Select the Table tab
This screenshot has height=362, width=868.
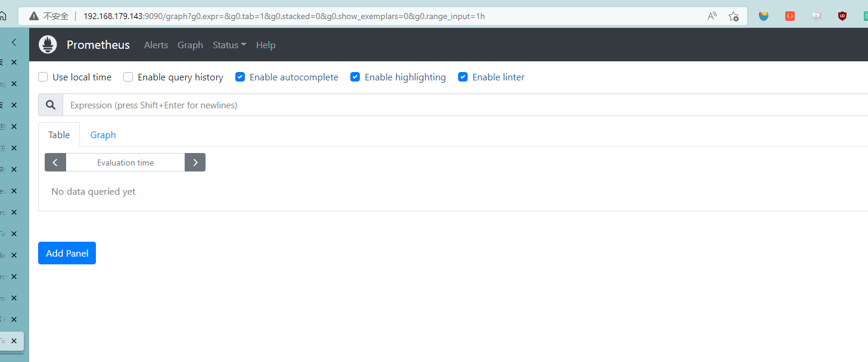(x=59, y=135)
